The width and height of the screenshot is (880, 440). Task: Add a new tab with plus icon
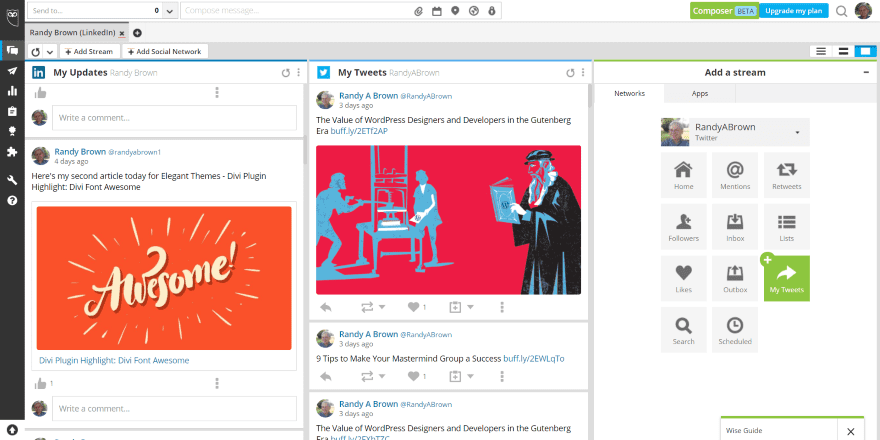click(137, 33)
